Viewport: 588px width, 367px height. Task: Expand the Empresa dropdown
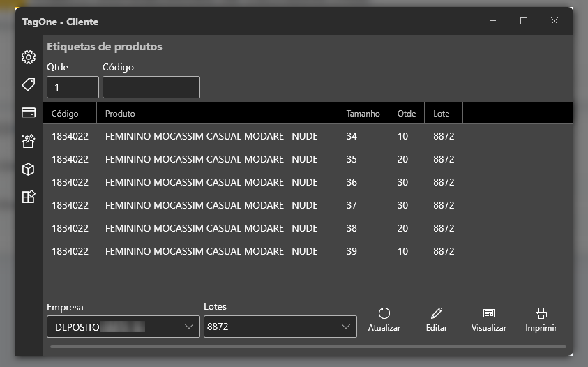coord(123,327)
